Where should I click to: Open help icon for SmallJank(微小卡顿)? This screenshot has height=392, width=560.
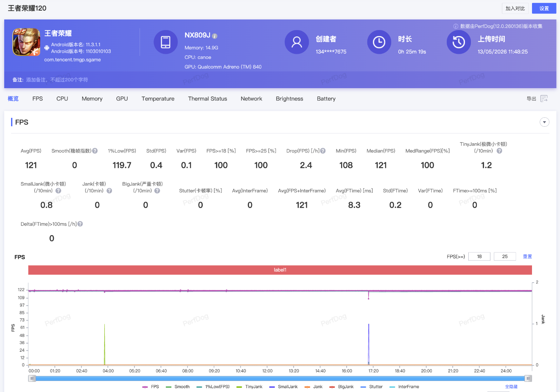point(59,191)
